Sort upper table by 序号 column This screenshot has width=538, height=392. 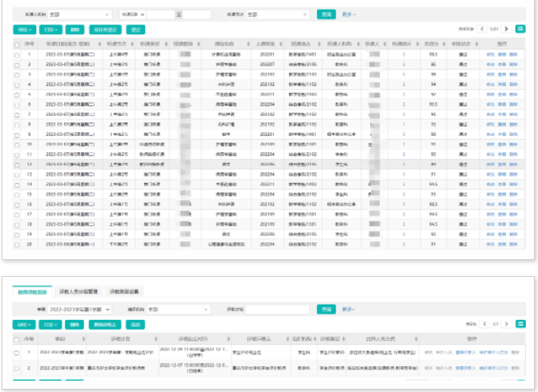click(x=29, y=45)
